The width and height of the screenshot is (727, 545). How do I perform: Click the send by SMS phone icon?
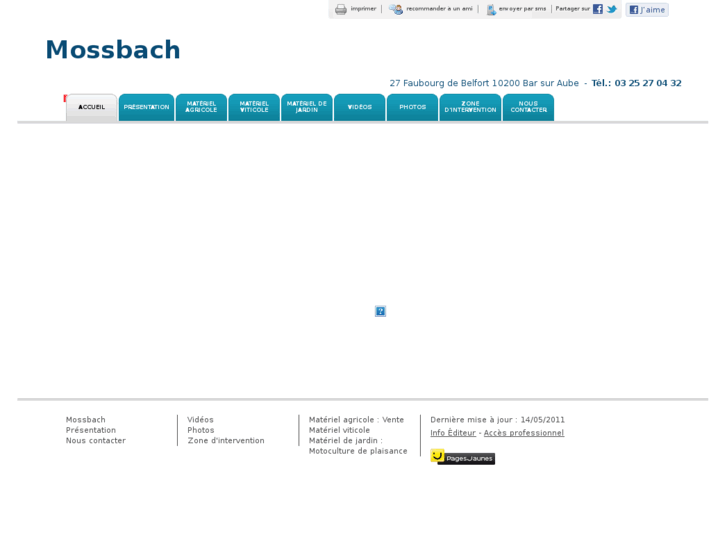coord(491,9)
